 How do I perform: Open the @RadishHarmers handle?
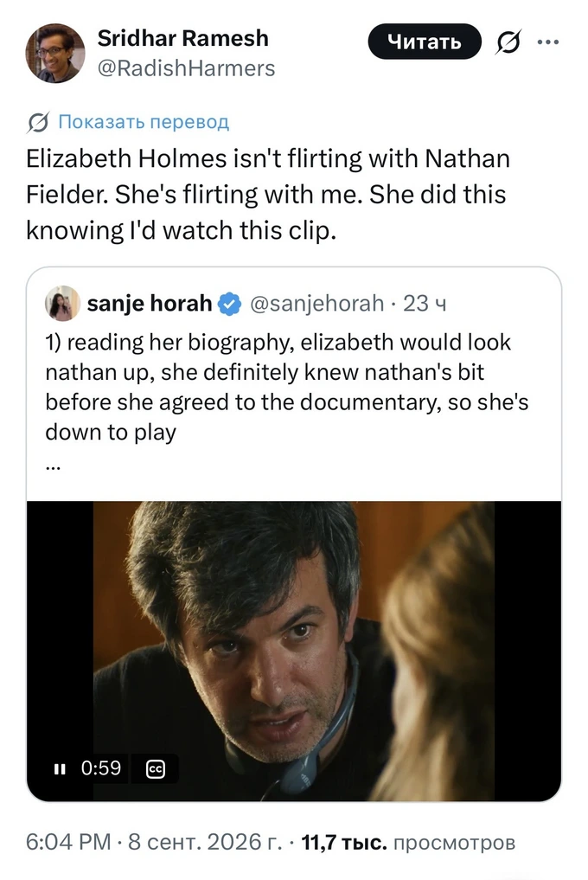point(186,68)
